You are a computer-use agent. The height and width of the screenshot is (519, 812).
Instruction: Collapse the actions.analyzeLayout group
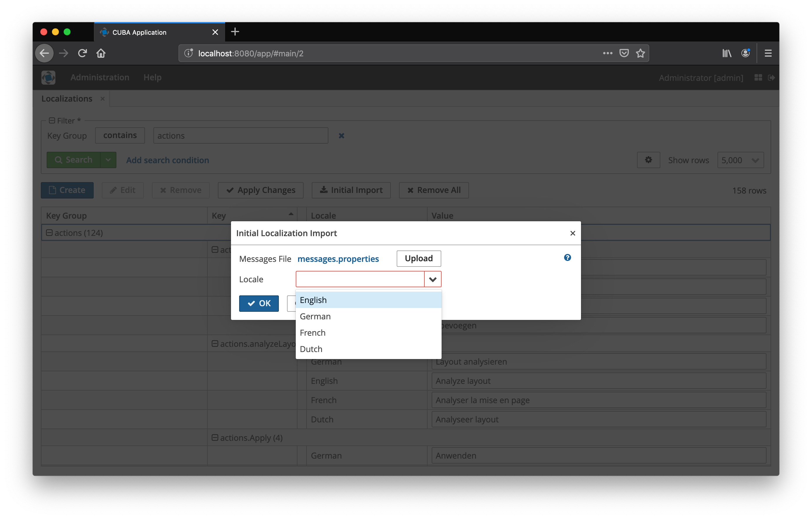(215, 344)
